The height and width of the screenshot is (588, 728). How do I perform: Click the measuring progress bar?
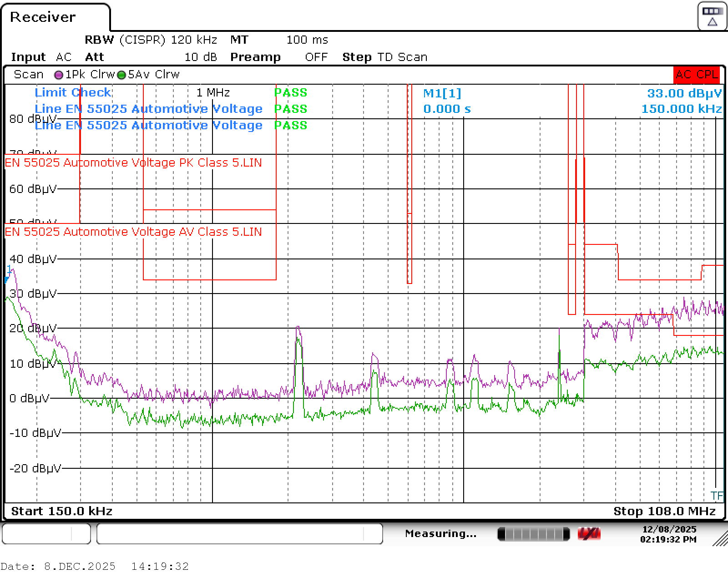coord(533,534)
